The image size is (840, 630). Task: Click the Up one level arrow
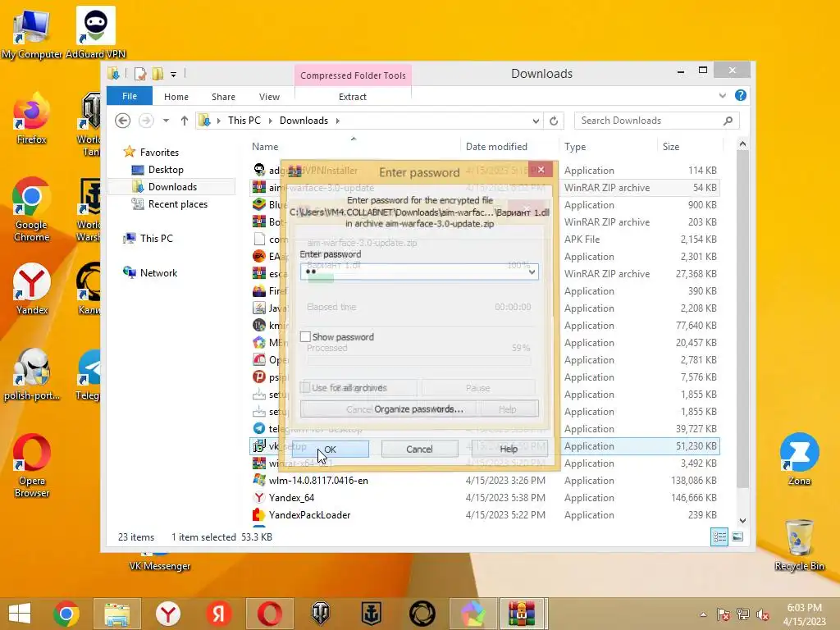pos(185,121)
